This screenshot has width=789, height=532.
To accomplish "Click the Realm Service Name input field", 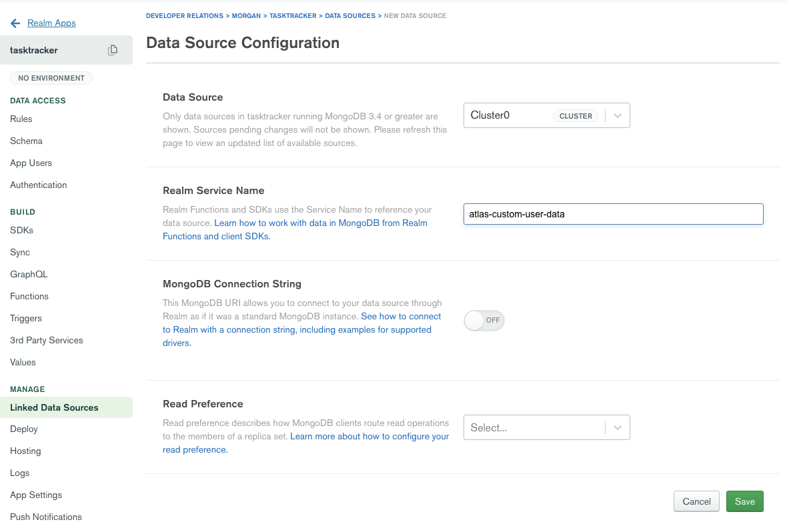I will click(x=613, y=214).
